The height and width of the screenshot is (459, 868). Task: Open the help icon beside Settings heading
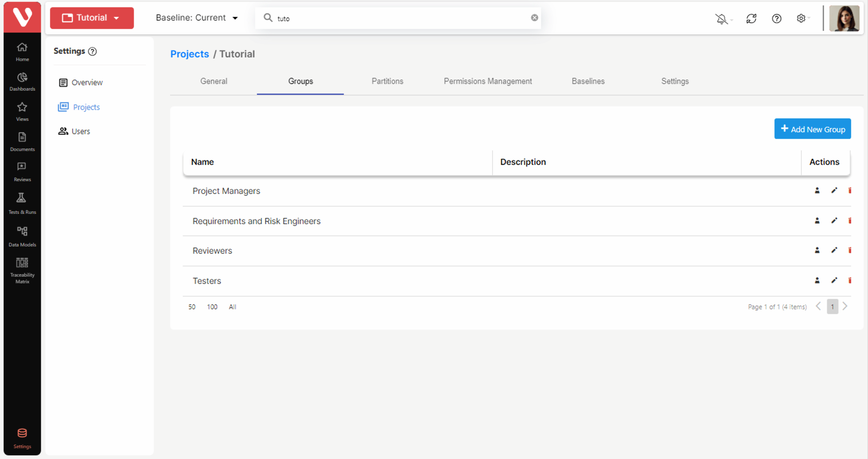pos(92,51)
